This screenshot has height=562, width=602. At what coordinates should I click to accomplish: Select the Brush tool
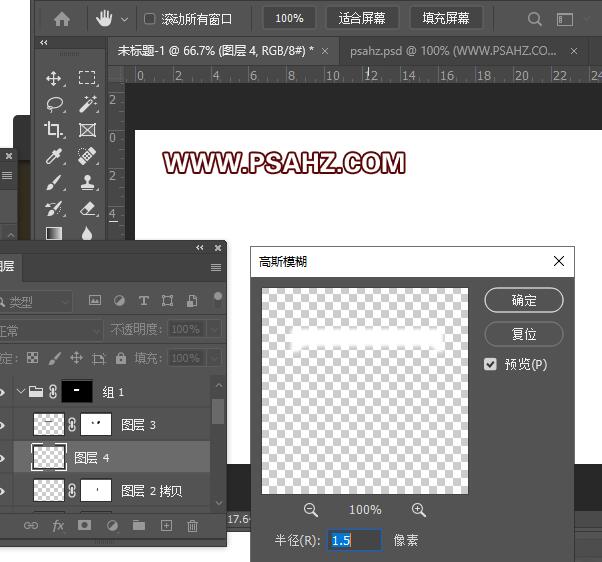coord(54,182)
